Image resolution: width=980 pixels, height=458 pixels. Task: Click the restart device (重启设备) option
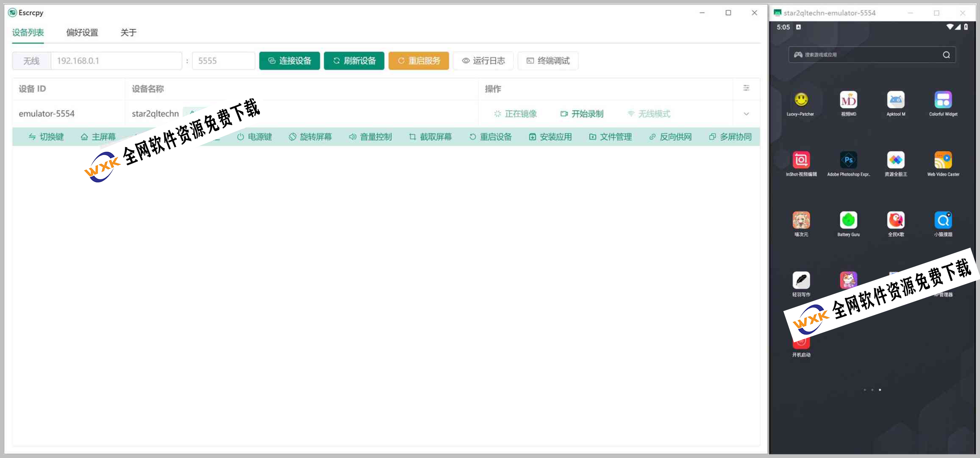pos(491,137)
